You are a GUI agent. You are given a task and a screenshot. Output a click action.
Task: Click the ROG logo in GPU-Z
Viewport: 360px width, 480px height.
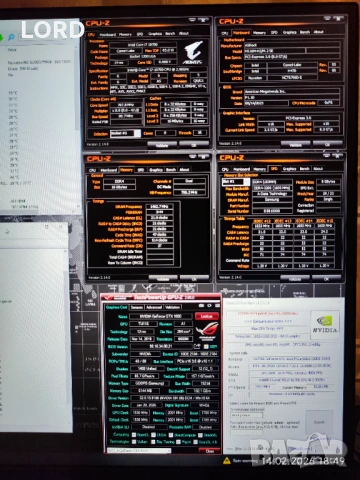207,331
